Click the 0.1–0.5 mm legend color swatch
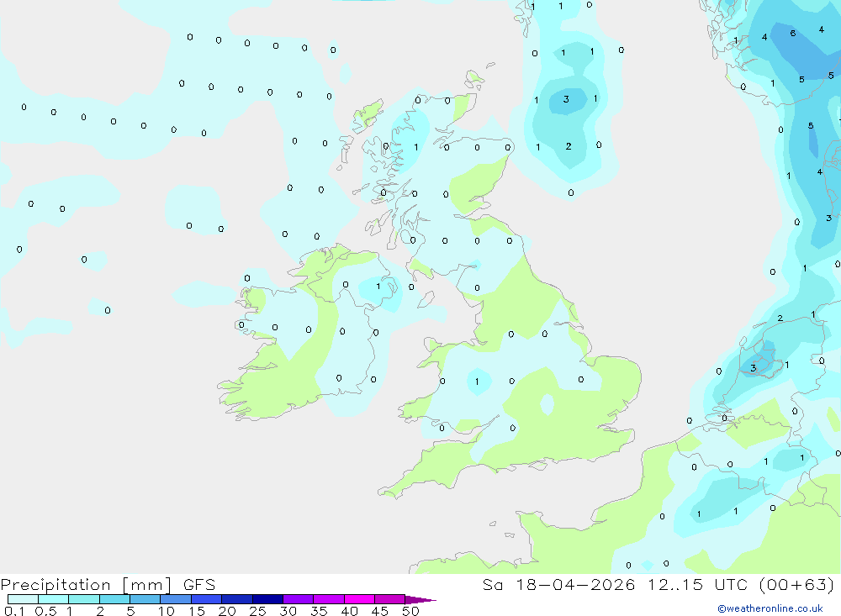Screen dimensions: 841x616 pyautogui.click(x=23, y=599)
